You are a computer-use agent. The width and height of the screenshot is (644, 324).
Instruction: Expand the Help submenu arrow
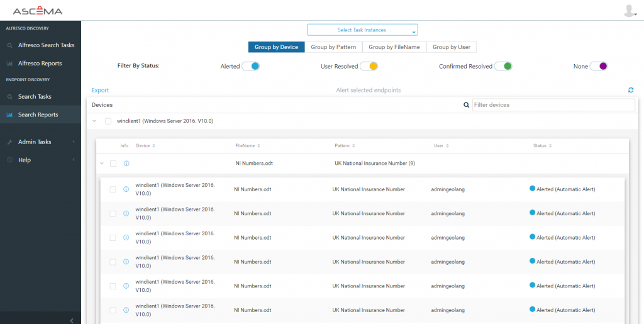74,160
